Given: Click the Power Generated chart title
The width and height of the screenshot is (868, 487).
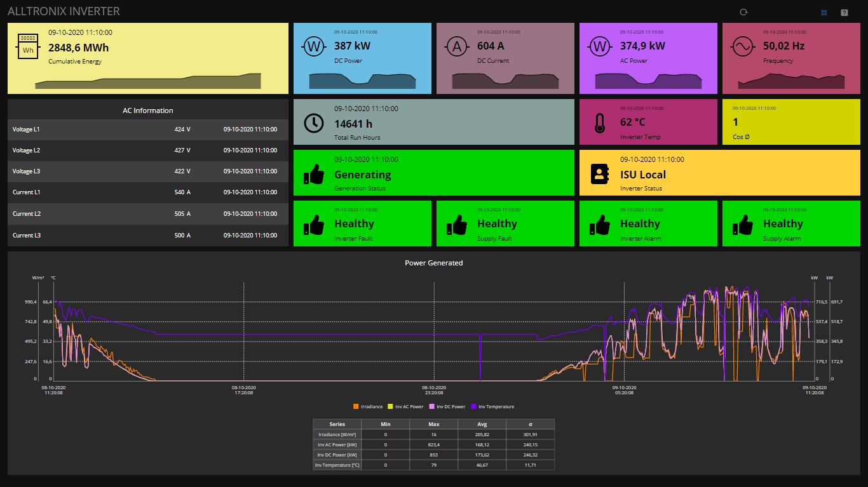Looking at the screenshot, I should pyautogui.click(x=434, y=263).
